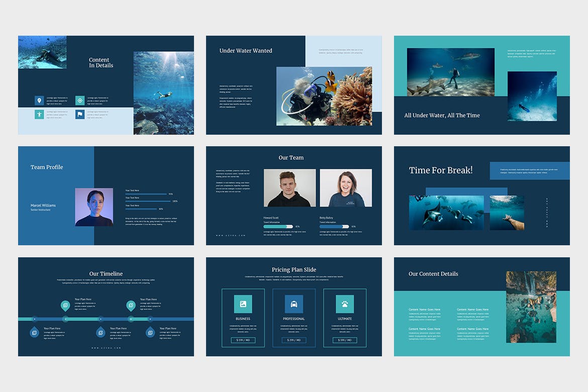Select Marcel Williams portrait photo

click(94, 207)
